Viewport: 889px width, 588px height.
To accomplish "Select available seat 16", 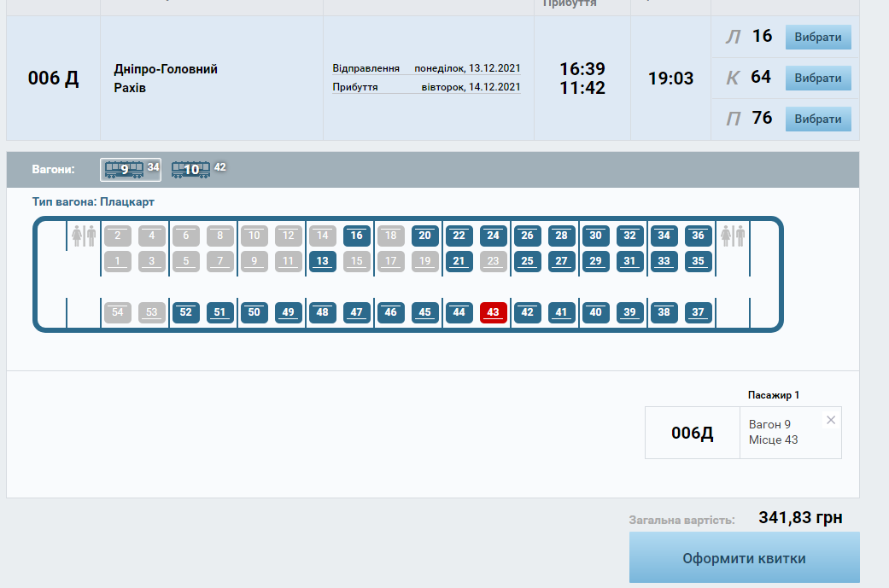I will [356, 236].
